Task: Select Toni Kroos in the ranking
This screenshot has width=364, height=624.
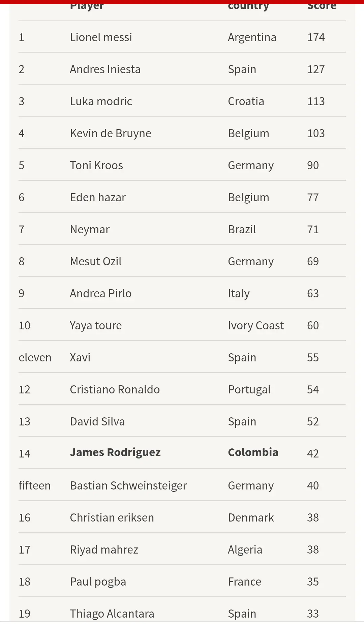Action: pyautogui.click(x=96, y=165)
